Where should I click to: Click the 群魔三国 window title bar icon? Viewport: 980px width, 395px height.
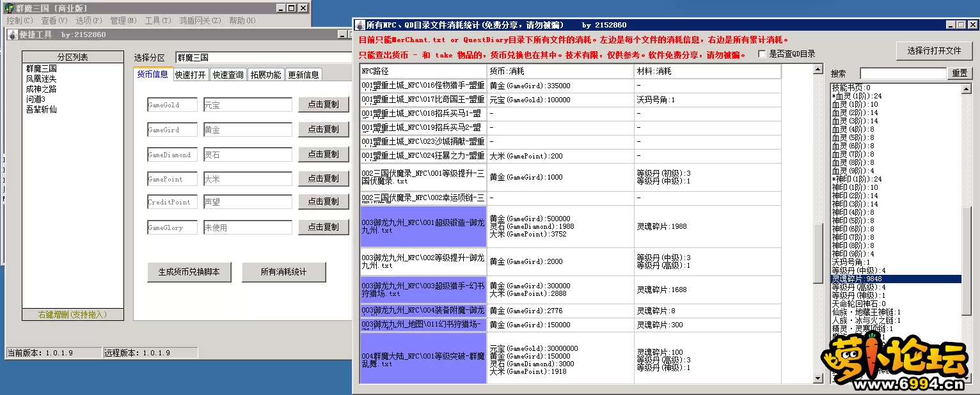(x=9, y=8)
